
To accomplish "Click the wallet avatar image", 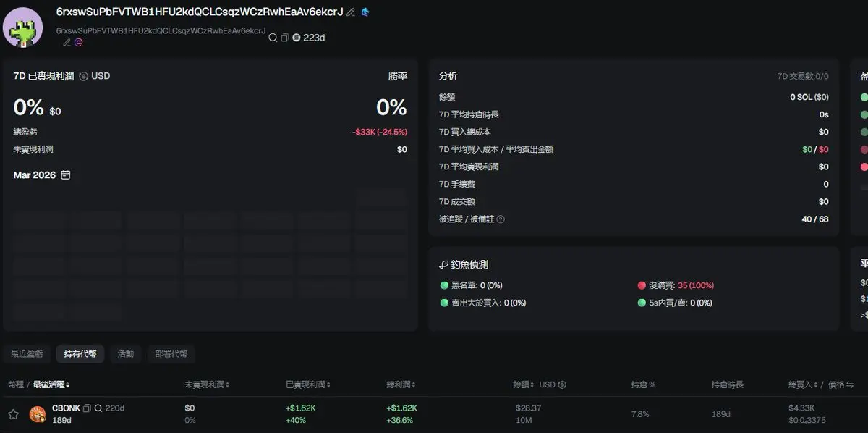I will pyautogui.click(x=23, y=27).
